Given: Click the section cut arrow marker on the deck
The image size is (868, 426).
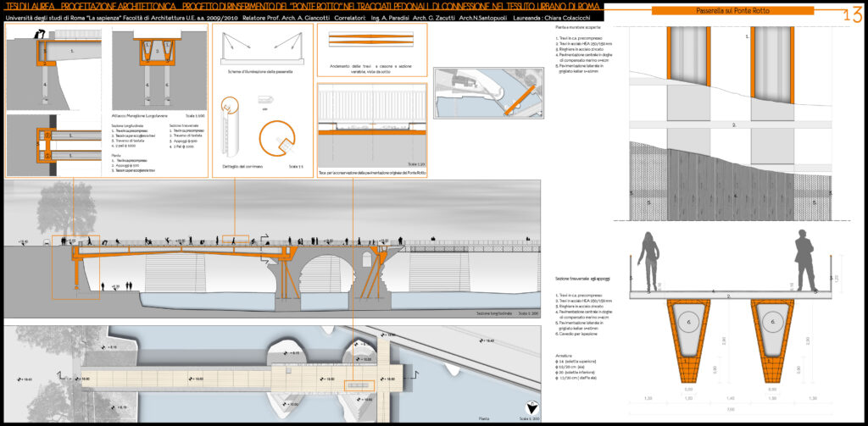Looking at the screenshot, I should pyautogui.click(x=265, y=238).
